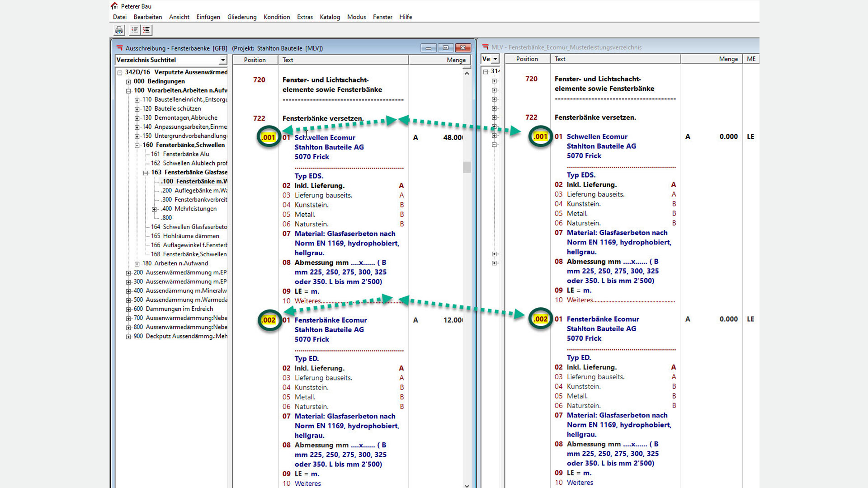Click position 722 in Ausschreibung window
The width and height of the screenshot is (868, 488).
point(259,118)
